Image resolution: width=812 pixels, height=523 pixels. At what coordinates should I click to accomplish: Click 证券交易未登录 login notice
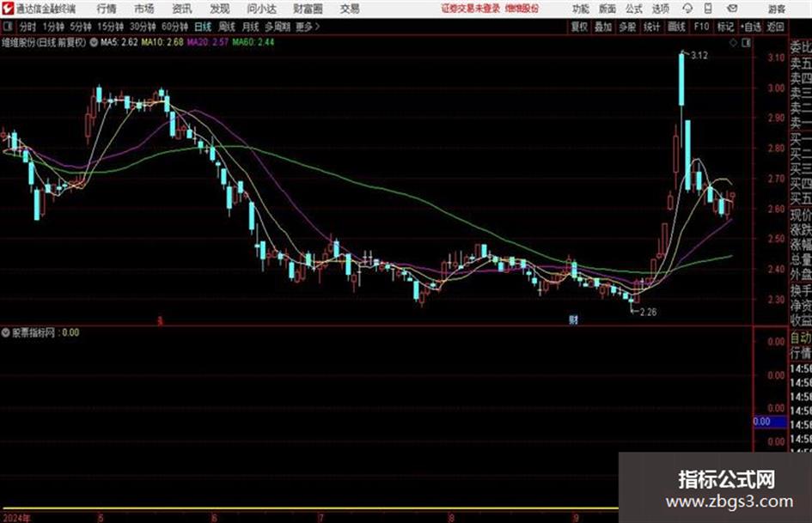[x=470, y=9]
